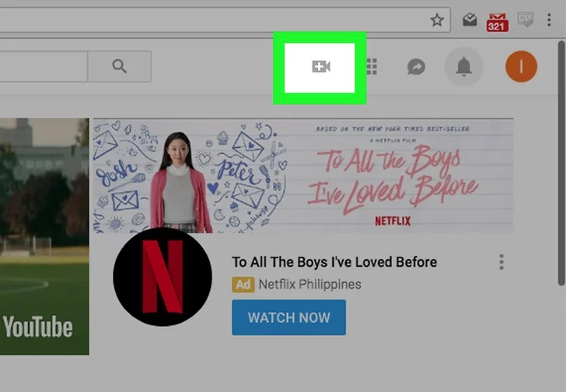566x392 pixels.
Task: Open the red 321 extension icon
Action: [x=497, y=21]
